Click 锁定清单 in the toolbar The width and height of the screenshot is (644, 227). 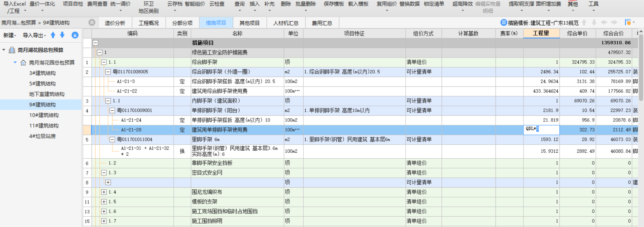[434, 4]
